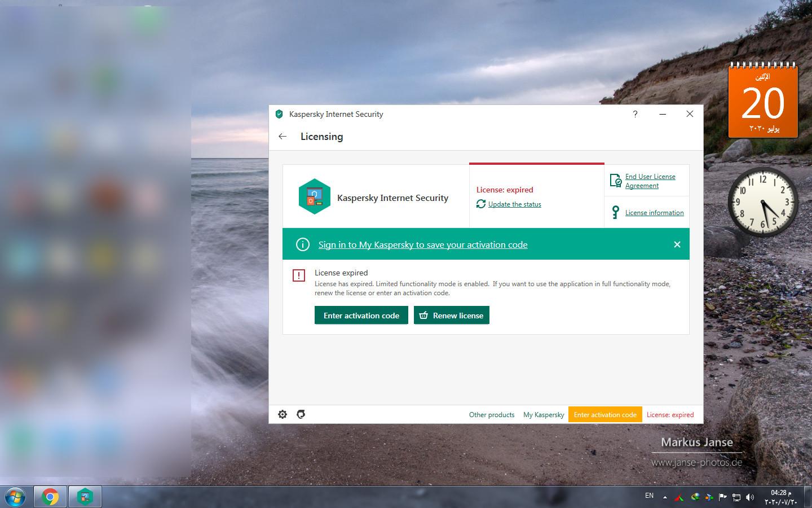Open settings via the gear icon
Image resolution: width=812 pixels, height=508 pixels.
(283, 414)
